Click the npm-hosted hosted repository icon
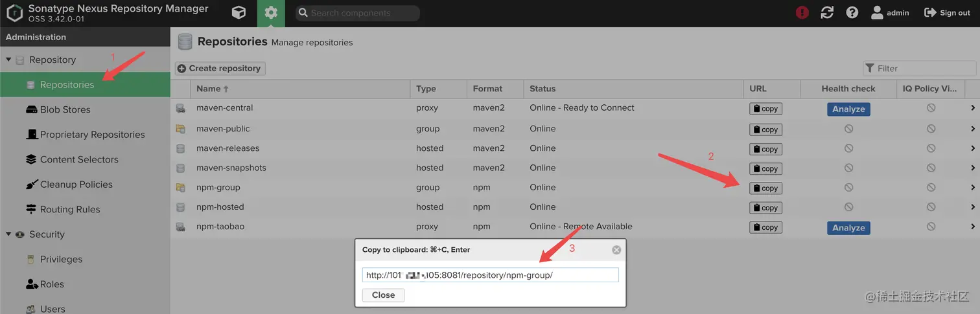This screenshot has height=314, width=980. tap(180, 207)
